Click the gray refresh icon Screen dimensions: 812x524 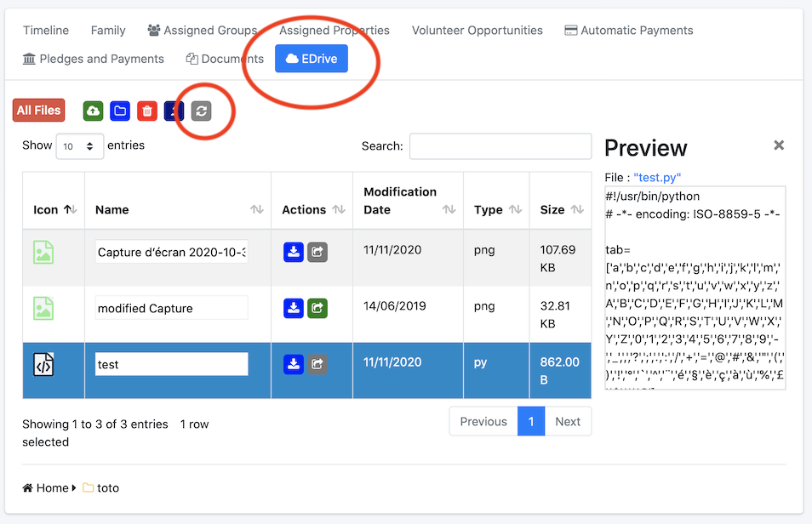point(202,111)
